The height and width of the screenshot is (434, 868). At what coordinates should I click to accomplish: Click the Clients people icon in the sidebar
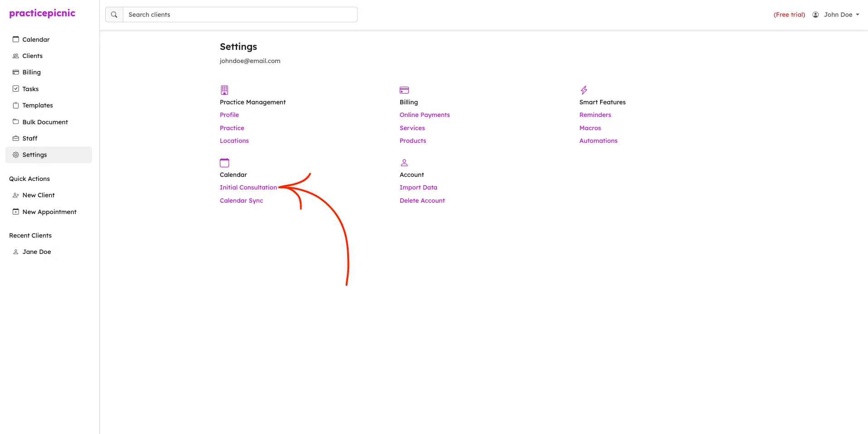pyautogui.click(x=16, y=56)
